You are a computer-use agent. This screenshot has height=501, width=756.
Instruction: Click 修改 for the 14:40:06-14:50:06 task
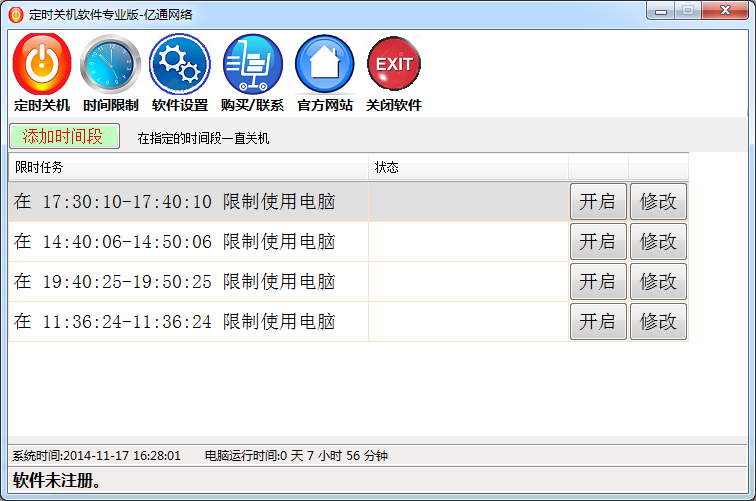(658, 242)
